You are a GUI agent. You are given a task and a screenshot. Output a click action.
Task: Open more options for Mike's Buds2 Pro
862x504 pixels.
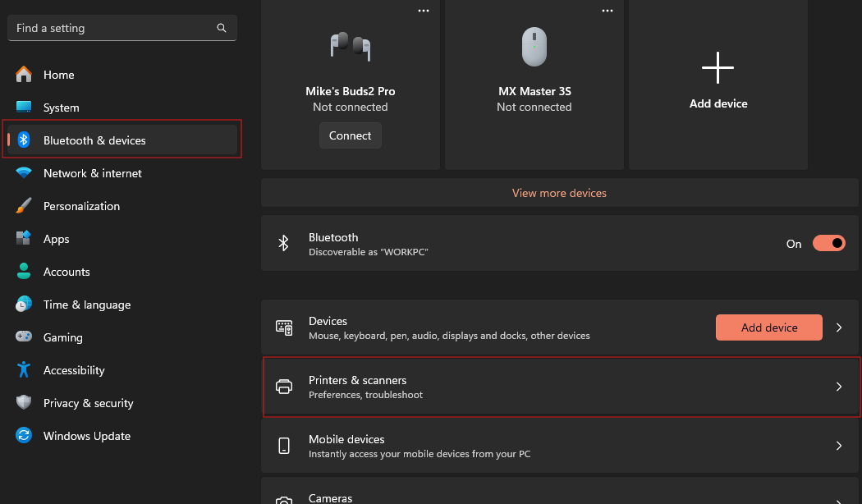point(424,11)
